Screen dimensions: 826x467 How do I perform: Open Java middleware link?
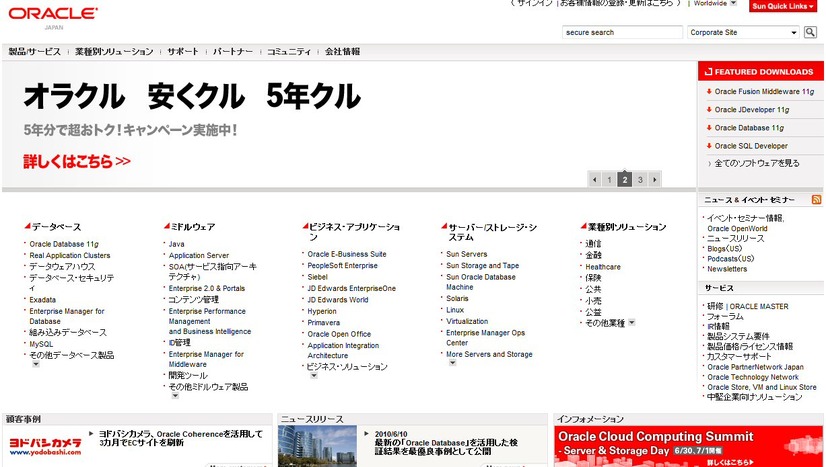pos(176,244)
